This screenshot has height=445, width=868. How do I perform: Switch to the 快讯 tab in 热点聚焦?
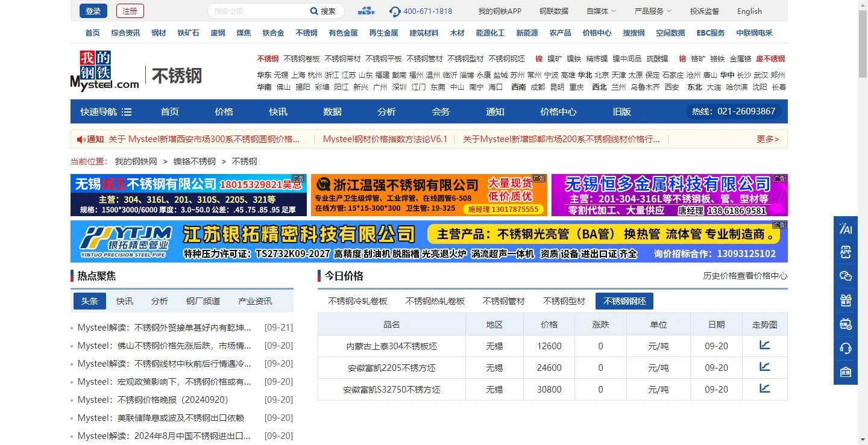coord(124,300)
